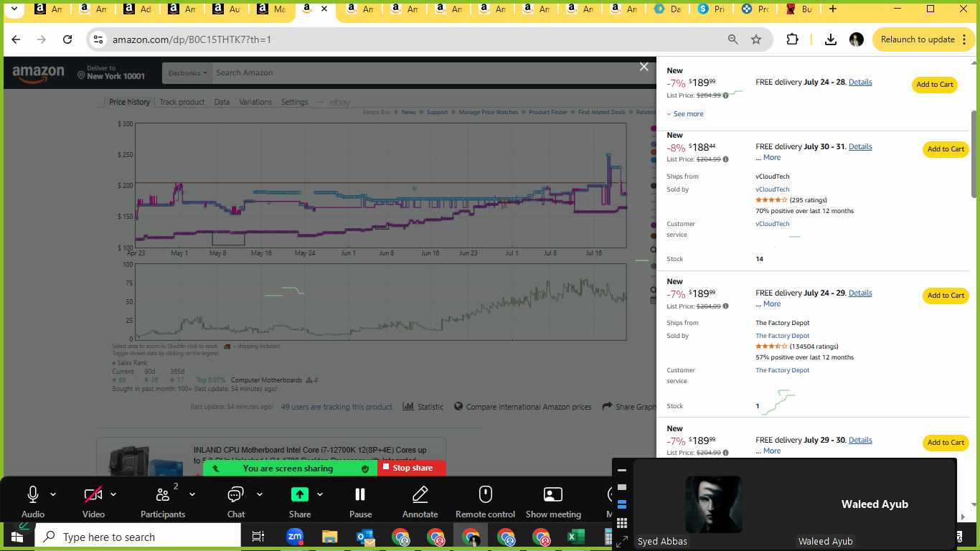The image size is (980, 551).
Task: Mute audio with the Zoom microphone icon
Action: 33,494
